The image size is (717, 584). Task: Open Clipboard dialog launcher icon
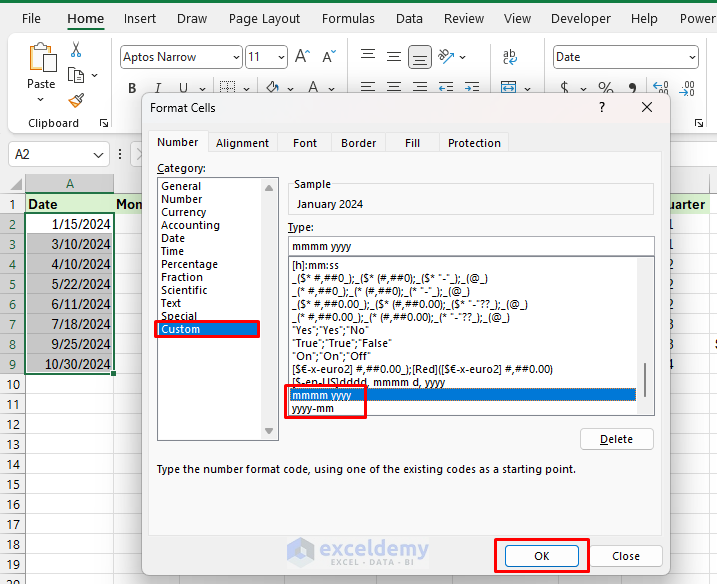pos(104,123)
